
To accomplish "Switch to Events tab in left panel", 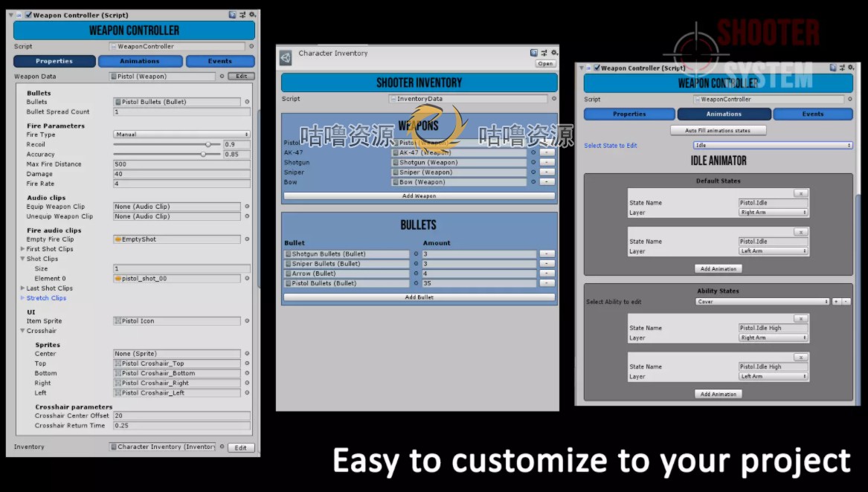I will (220, 62).
